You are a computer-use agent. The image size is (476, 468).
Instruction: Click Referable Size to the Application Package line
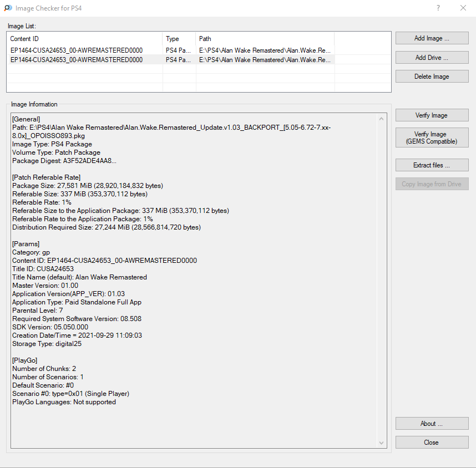tap(120, 211)
